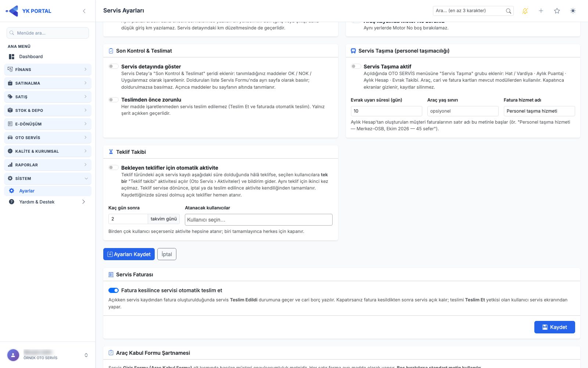The image size is (588, 368).
Task: Enable Bekleyen teklifler için otomatik aktivite
Action: tap(114, 167)
